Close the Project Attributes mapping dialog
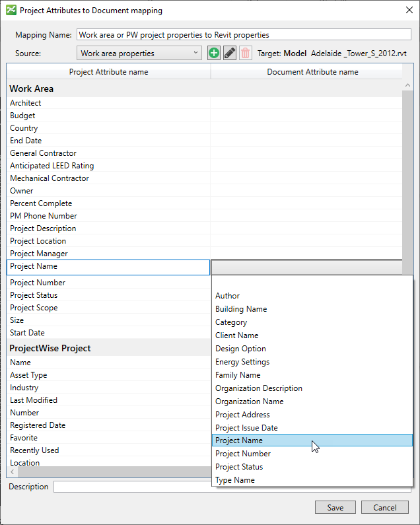Screen dimensions: 420x525 tap(405, 11)
